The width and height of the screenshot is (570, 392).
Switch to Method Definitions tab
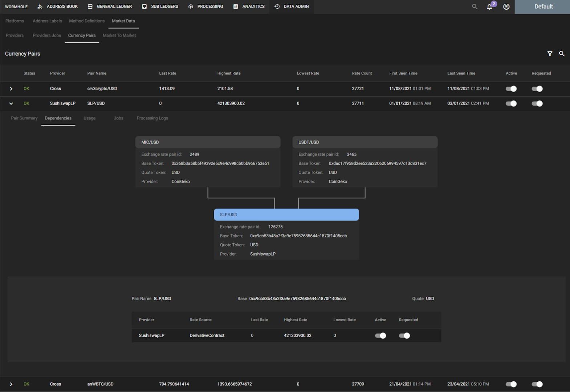point(87,21)
